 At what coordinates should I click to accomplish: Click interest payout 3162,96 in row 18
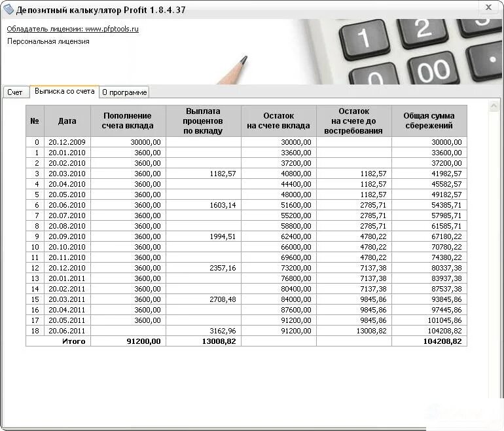point(203,331)
